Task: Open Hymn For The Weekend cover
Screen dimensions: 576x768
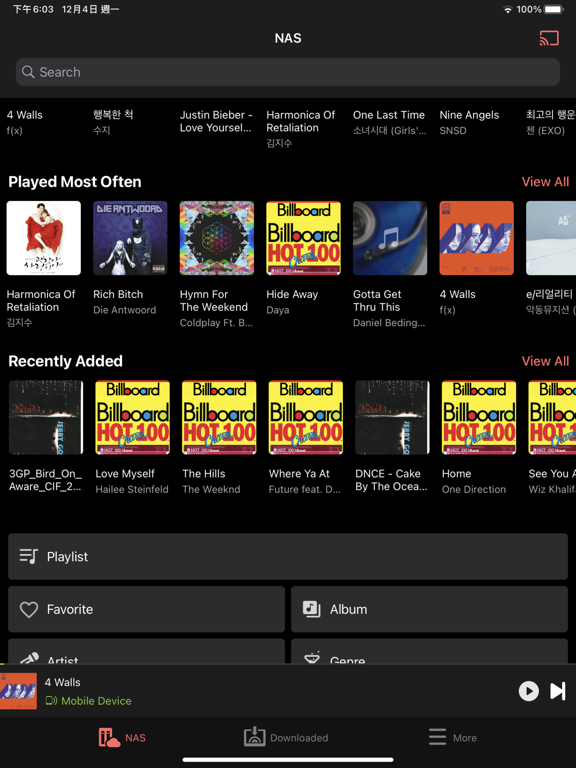Action: pos(217,238)
